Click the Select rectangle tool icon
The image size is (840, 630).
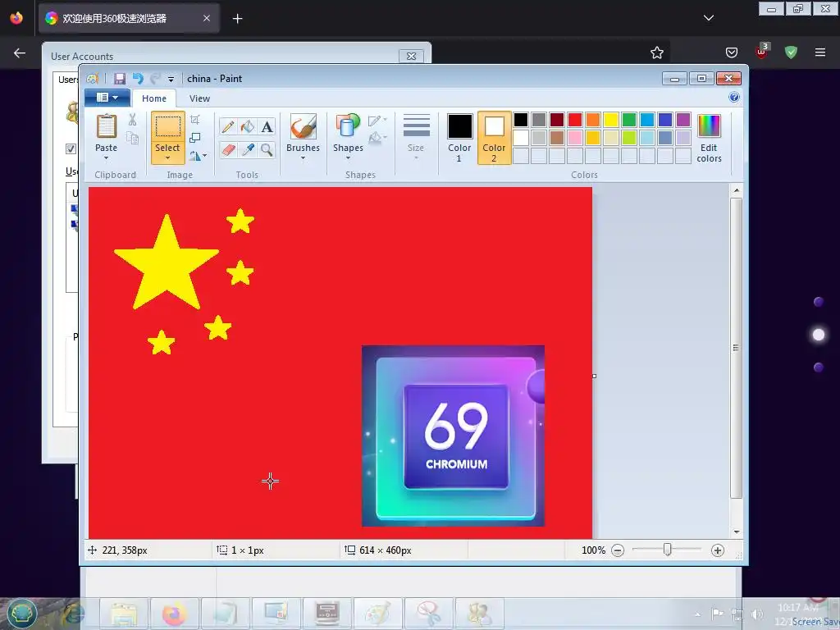point(167,127)
